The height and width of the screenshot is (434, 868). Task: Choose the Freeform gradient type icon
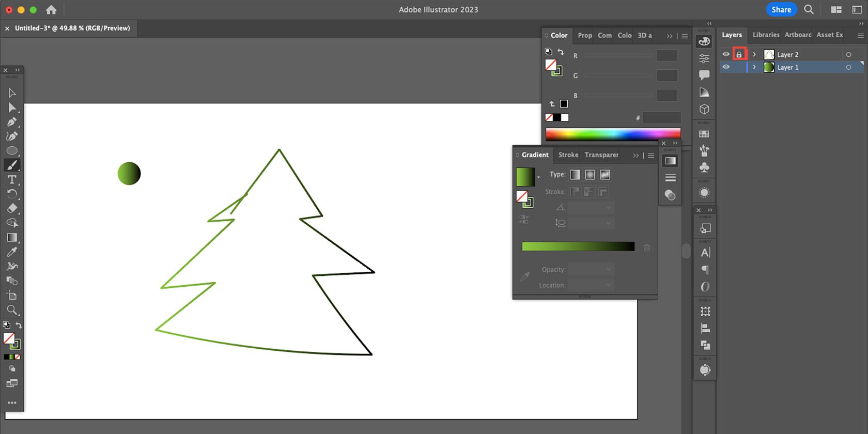pos(605,175)
